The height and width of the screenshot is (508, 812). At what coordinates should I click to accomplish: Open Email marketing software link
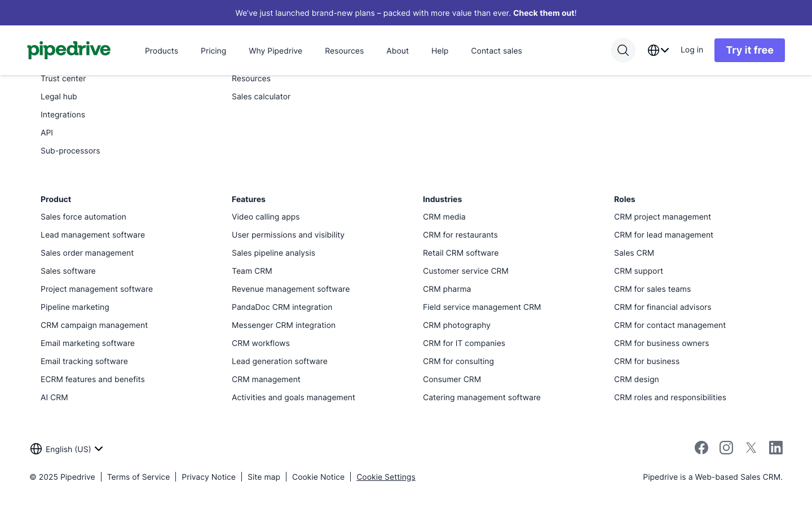click(x=87, y=343)
